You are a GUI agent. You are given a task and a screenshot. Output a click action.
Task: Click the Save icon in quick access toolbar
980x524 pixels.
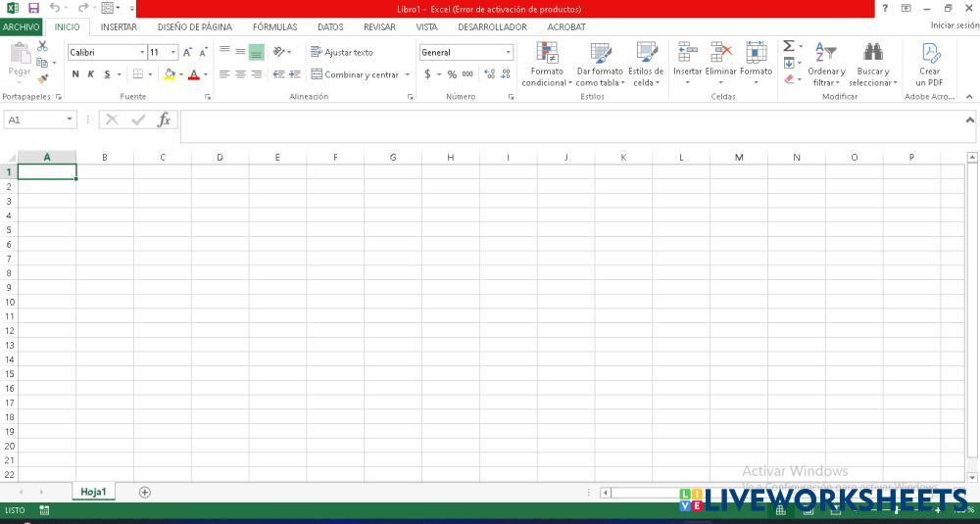(33, 8)
